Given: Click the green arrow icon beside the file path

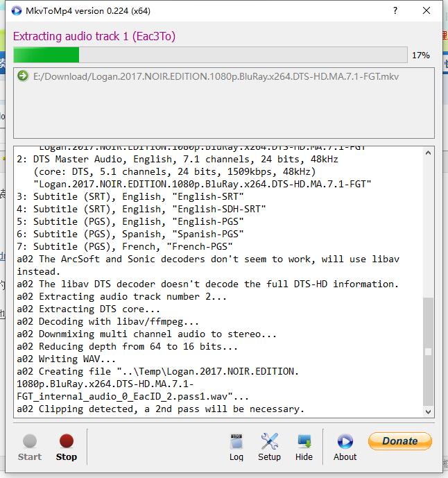Looking at the screenshot, I should tap(23, 76).
